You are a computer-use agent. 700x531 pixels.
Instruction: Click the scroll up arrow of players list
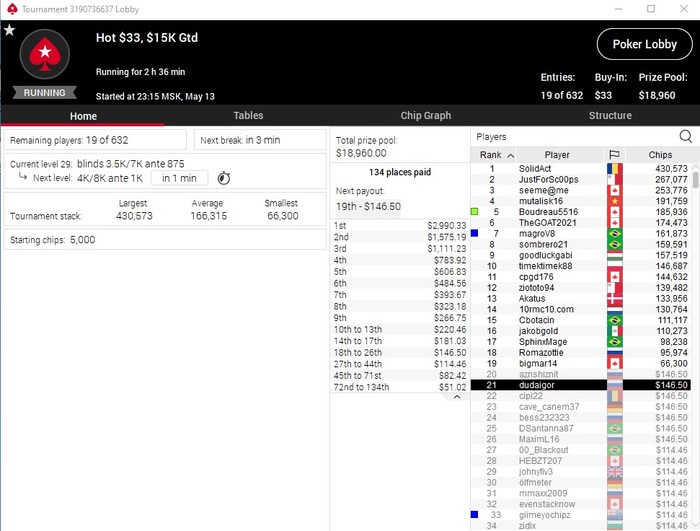tap(696, 167)
